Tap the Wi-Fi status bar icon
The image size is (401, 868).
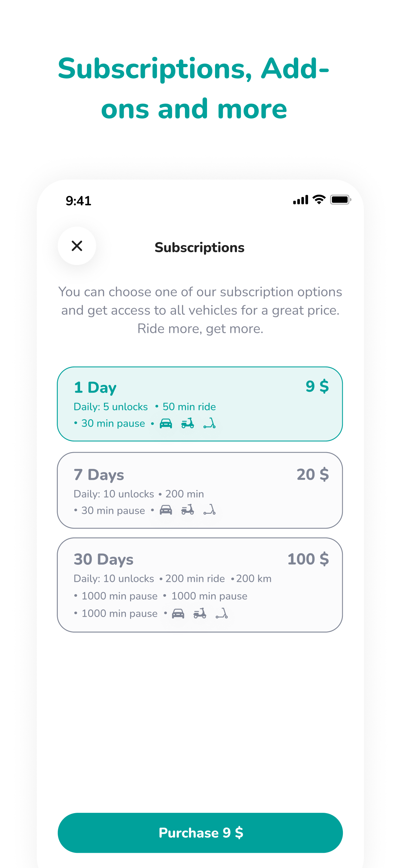coord(319,200)
